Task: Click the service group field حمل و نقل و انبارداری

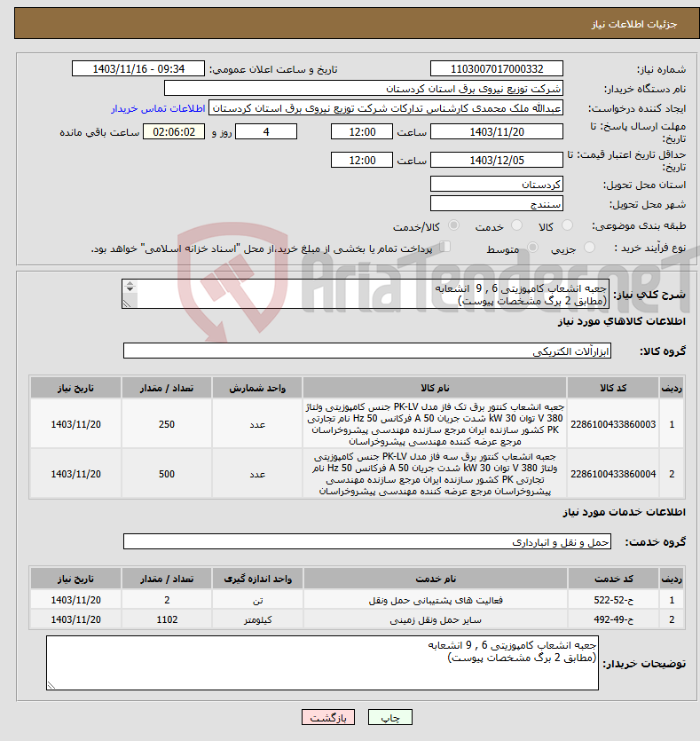Action: 367,541
